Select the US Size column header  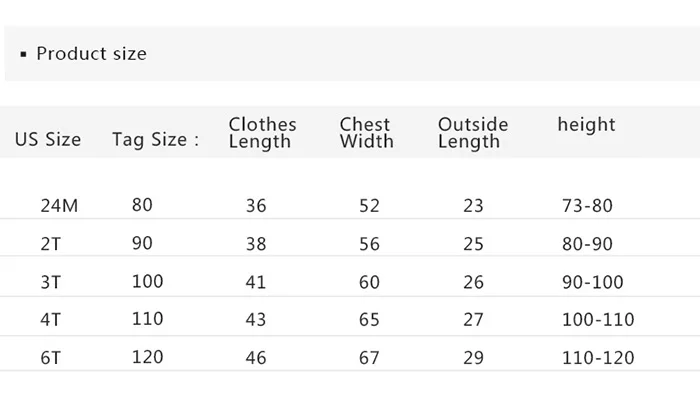pos(48,140)
